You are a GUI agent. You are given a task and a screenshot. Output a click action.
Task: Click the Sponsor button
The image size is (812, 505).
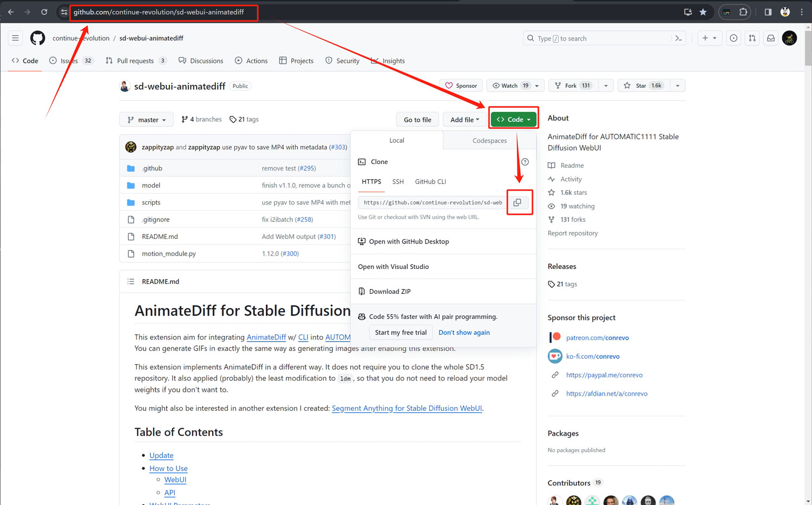[x=461, y=86]
